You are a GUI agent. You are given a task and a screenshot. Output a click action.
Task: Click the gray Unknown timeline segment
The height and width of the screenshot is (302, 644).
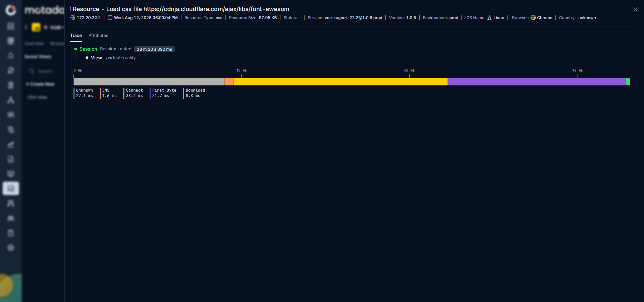(x=149, y=82)
